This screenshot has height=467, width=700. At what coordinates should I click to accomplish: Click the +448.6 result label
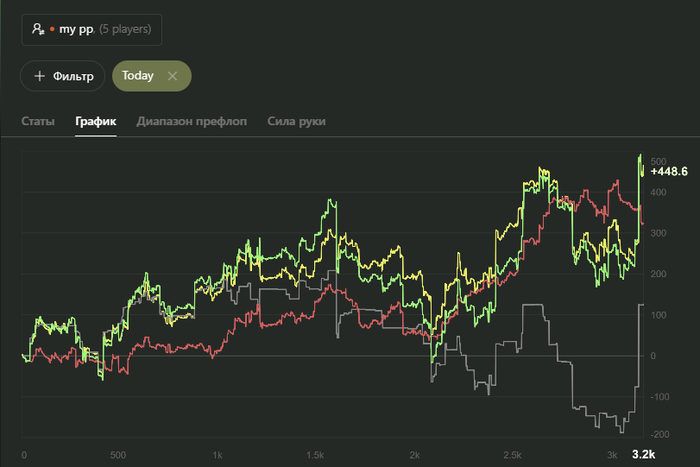[671, 171]
